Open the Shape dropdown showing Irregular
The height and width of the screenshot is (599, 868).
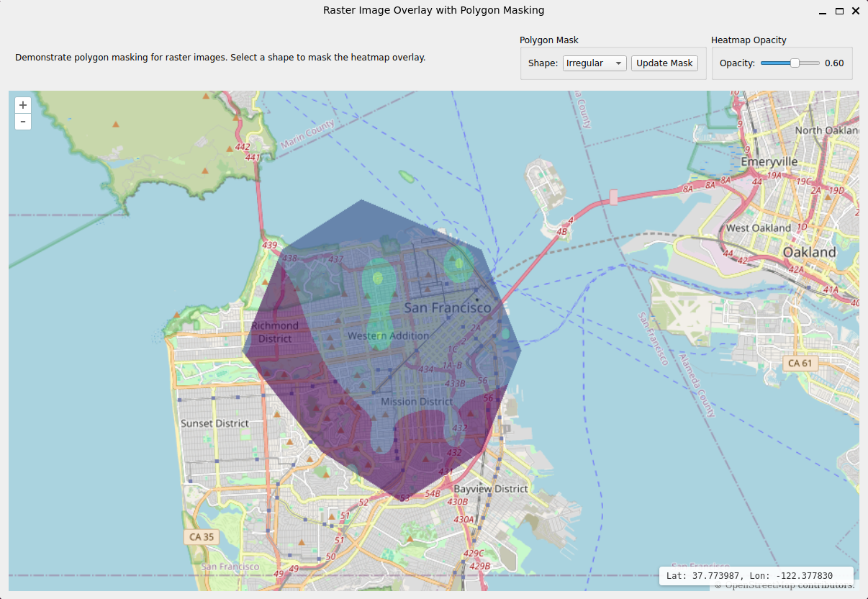(595, 63)
